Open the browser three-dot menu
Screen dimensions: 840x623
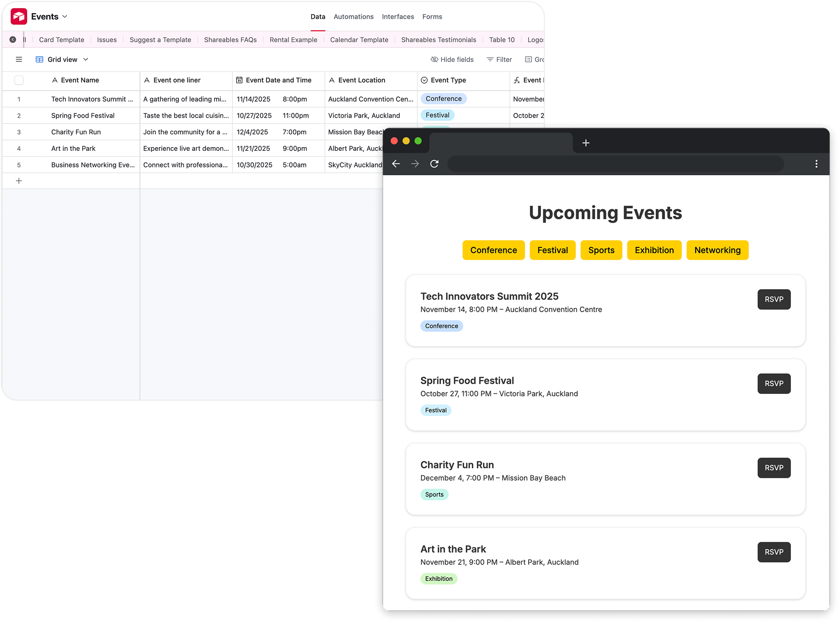tap(816, 164)
